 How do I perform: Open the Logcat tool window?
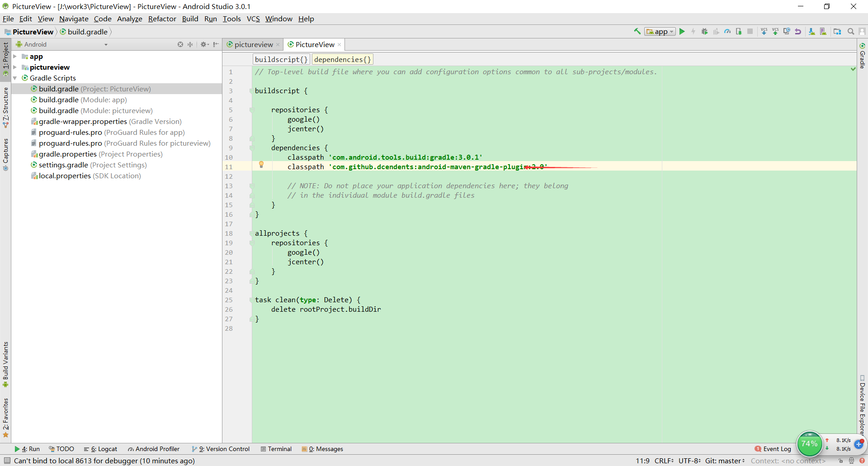tap(100, 449)
